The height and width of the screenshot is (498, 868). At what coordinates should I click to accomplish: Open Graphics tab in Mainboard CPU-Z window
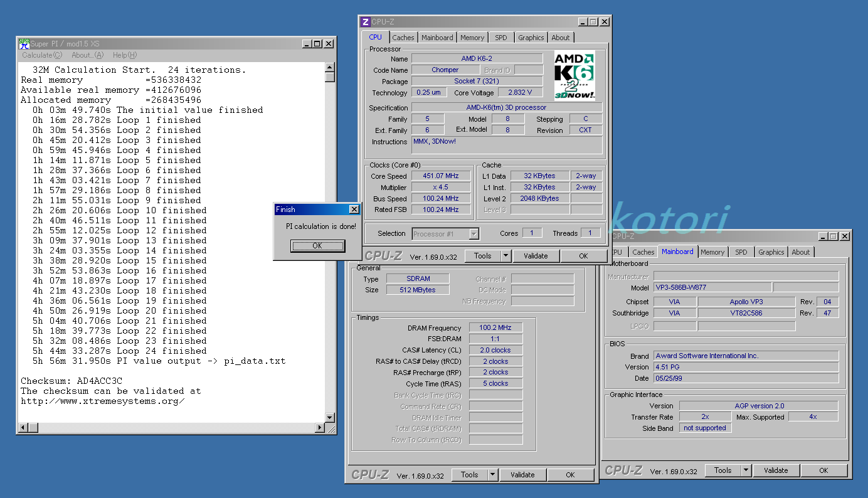coord(771,252)
